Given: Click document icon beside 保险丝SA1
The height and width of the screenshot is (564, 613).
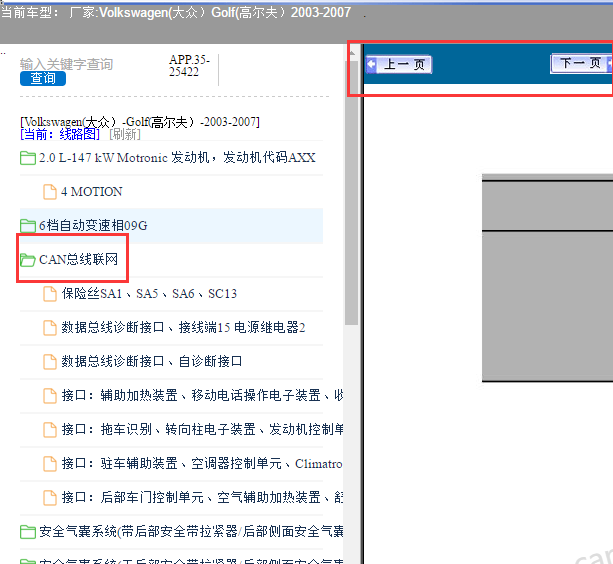Looking at the screenshot, I should coord(50,294).
